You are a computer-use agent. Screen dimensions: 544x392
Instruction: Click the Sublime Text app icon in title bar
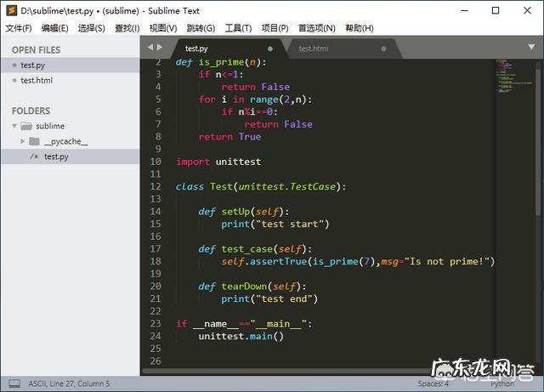coord(11,10)
